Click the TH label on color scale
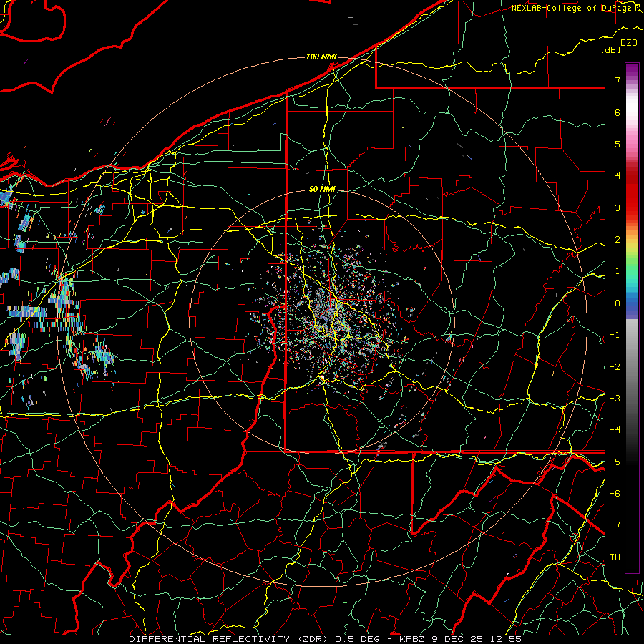The width and height of the screenshot is (644, 644). 615,557
